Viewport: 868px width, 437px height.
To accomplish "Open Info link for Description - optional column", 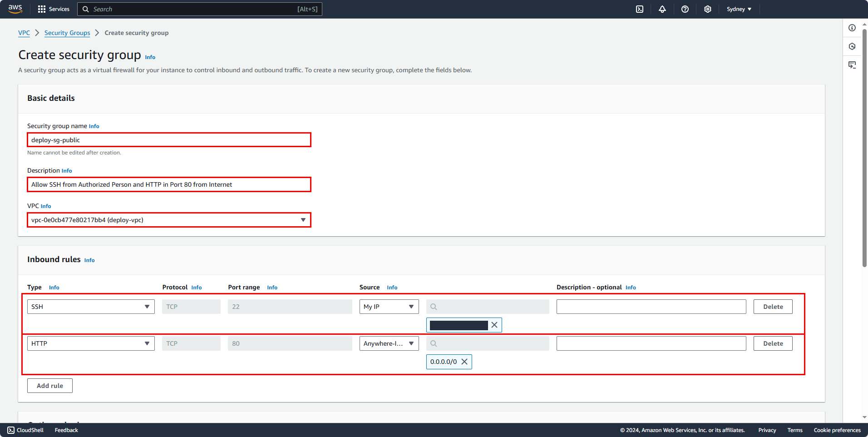I will [631, 288].
